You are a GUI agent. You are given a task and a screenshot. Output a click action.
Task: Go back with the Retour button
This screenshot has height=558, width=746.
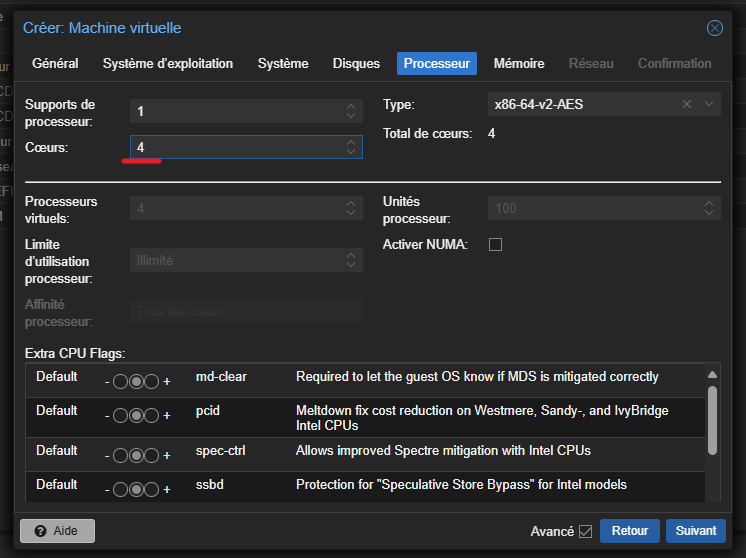630,531
